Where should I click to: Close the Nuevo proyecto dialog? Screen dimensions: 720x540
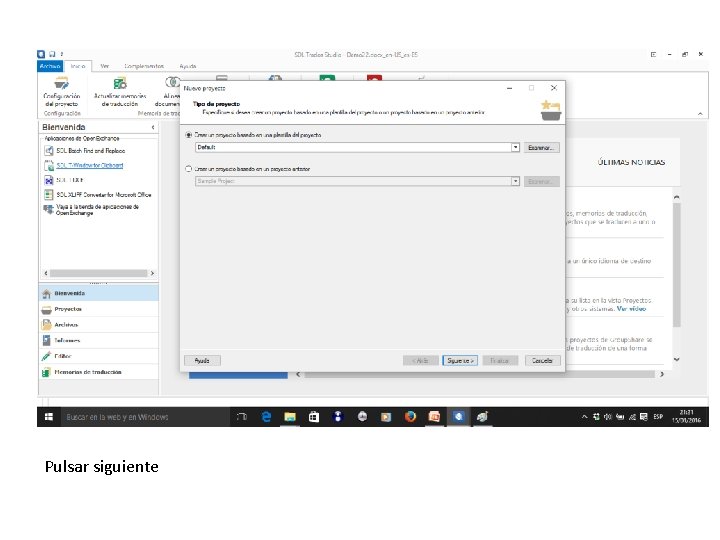tap(554, 88)
